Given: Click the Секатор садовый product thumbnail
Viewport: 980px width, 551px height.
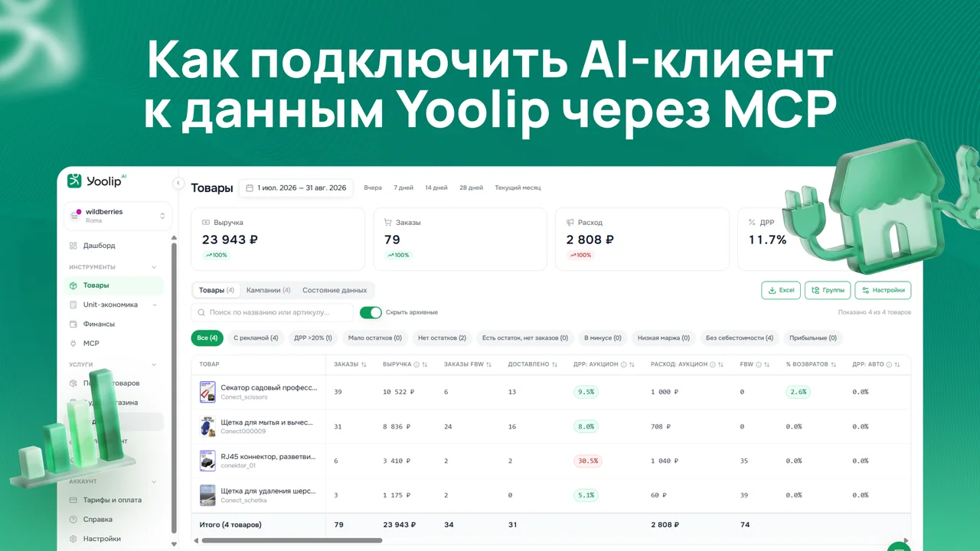Looking at the screenshot, I should (207, 392).
